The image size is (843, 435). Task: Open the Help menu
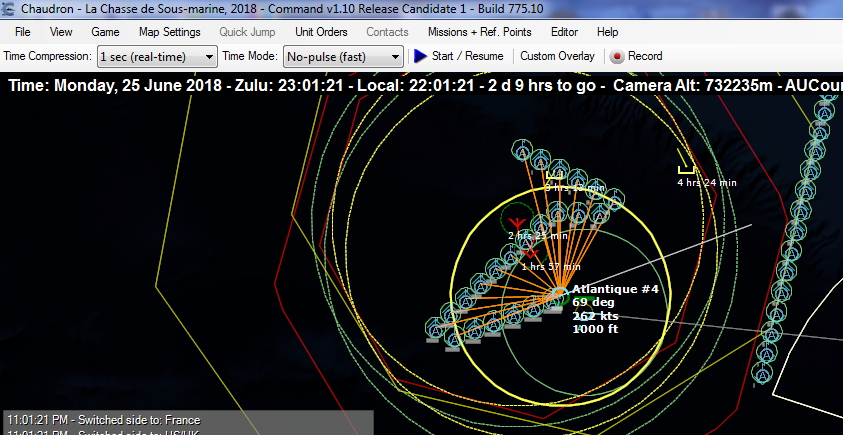coord(607,32)
